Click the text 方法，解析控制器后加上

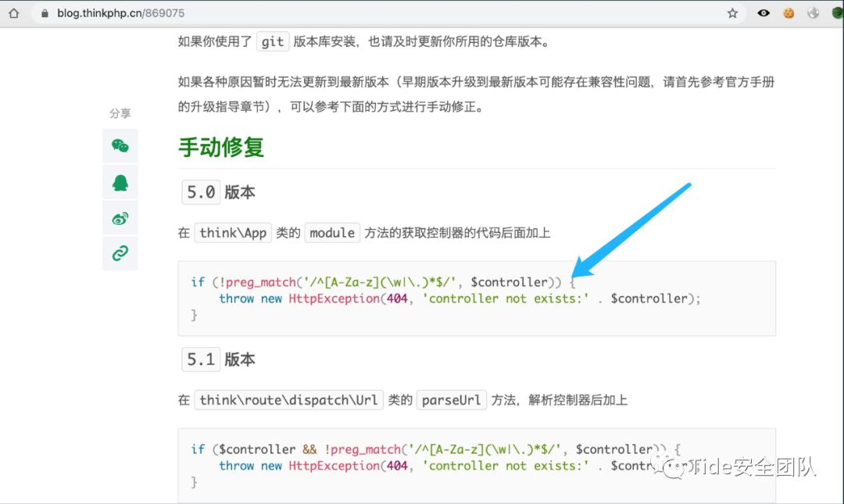[560, 400]
